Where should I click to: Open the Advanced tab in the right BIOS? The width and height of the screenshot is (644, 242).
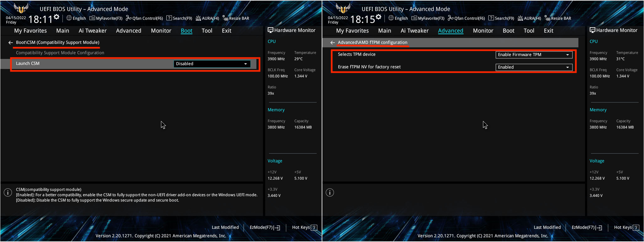click(x=451, y=31)
